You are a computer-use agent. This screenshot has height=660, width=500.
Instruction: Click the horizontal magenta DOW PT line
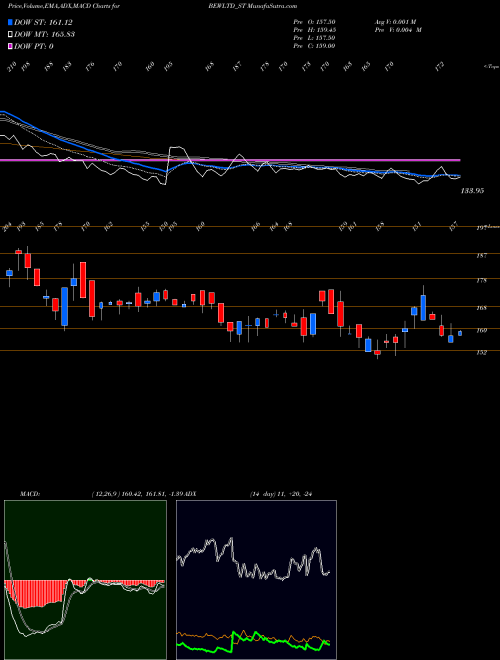tap(230, 160)
